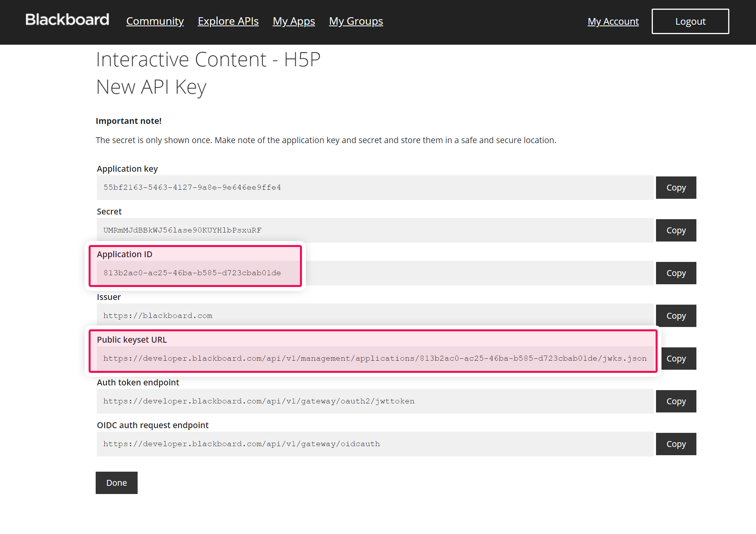
Task: Copy the Secret value
Action: (676, 231)
